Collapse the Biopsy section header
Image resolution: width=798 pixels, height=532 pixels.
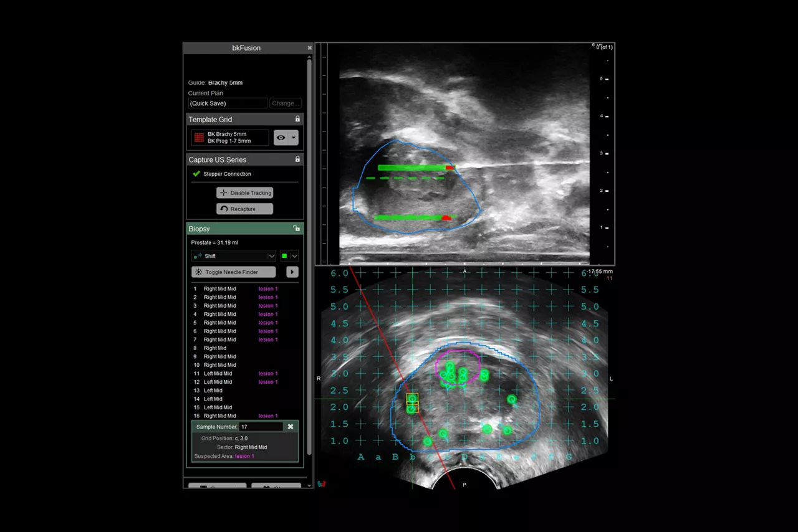pyautogui.click(x=245, y=229)
